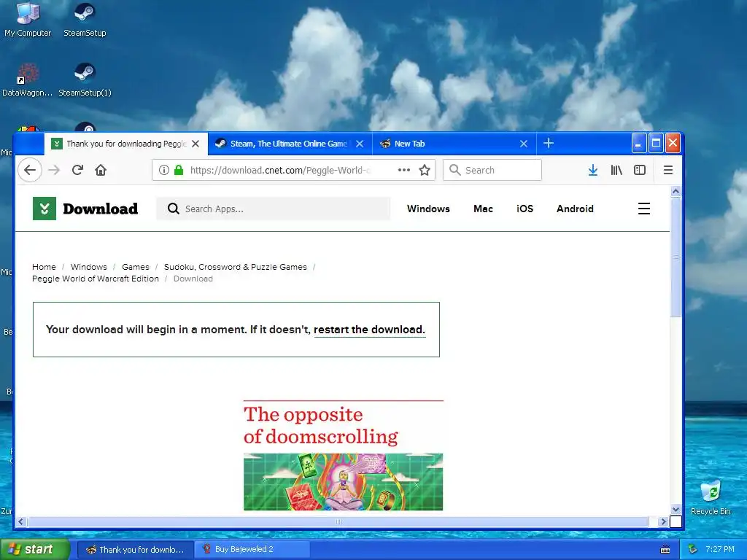Close the Peggle download tab

(196, 144)
